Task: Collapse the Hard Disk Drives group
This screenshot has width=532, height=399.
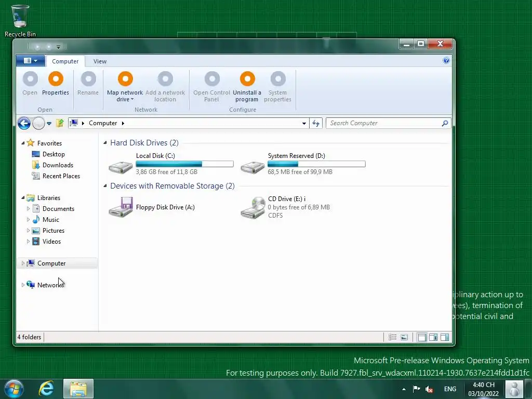Action: pos(105,143)
